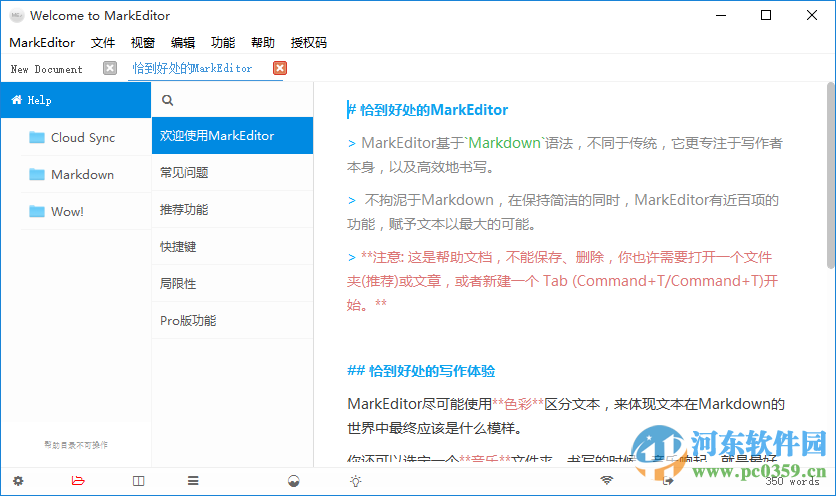Open settings gear in bottom toolbar
Screen dimensions: 836x496
click(18, 481)
